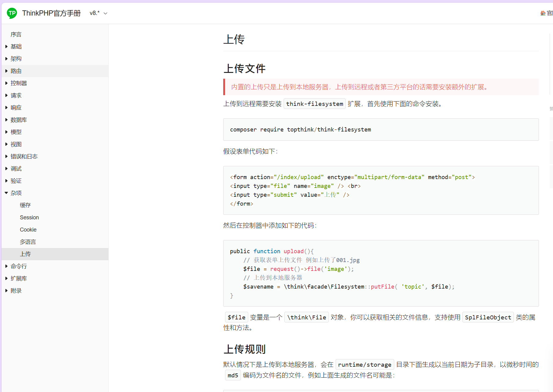Click the $file inline code label
The height and width of the screenshot is (392, 553).
tap(236, 317)
